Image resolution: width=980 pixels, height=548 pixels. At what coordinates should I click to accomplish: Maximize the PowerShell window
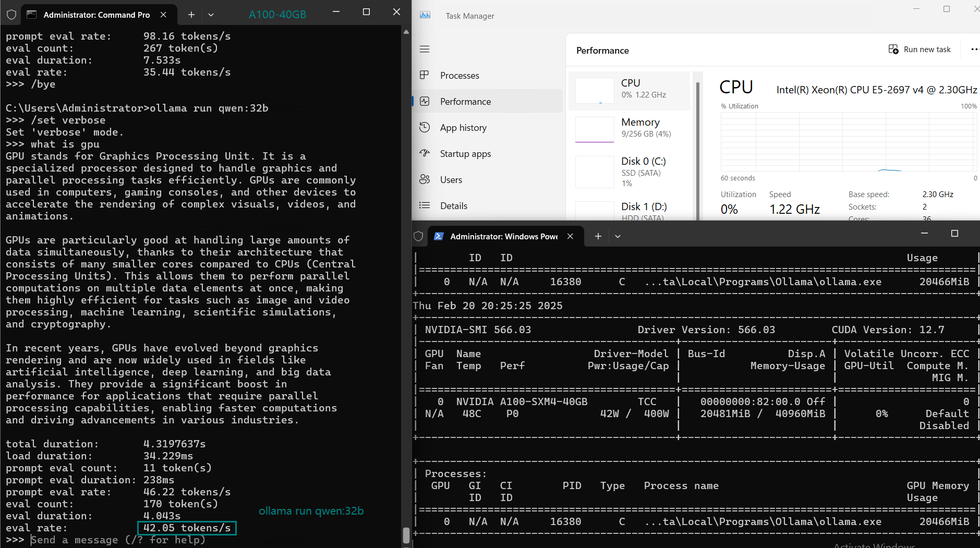pyautogui.click(x=954, y=233)
